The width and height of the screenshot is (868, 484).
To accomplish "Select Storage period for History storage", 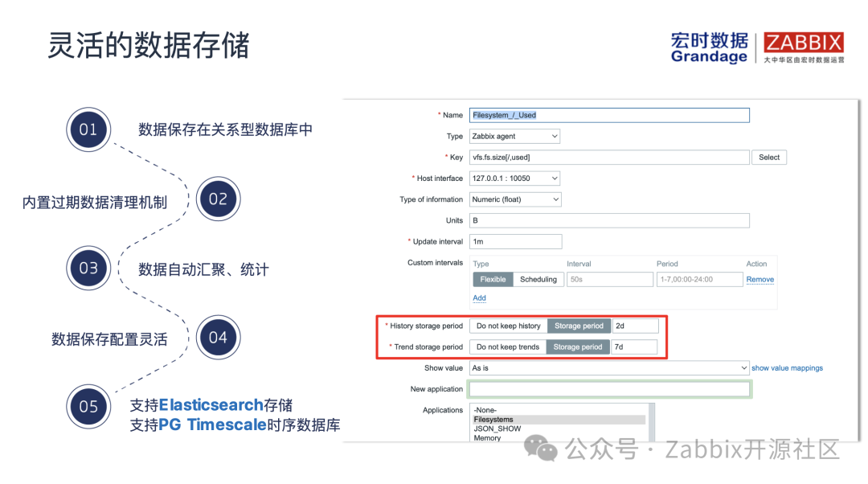I will [579, 326].
